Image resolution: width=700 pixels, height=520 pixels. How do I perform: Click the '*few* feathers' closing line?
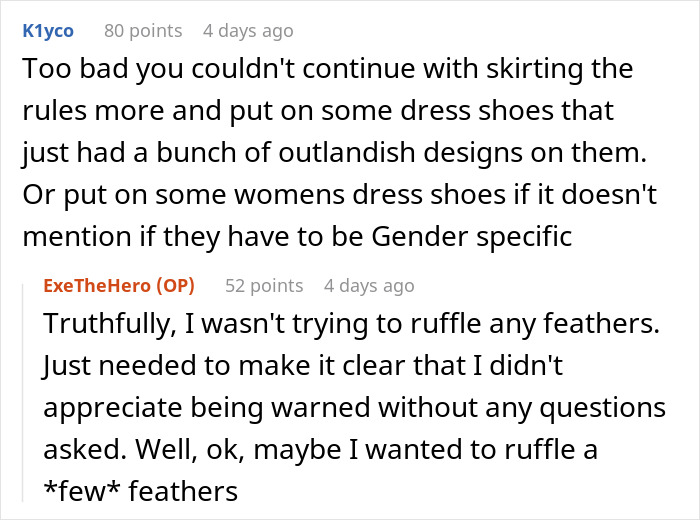(x=140, y=493)
